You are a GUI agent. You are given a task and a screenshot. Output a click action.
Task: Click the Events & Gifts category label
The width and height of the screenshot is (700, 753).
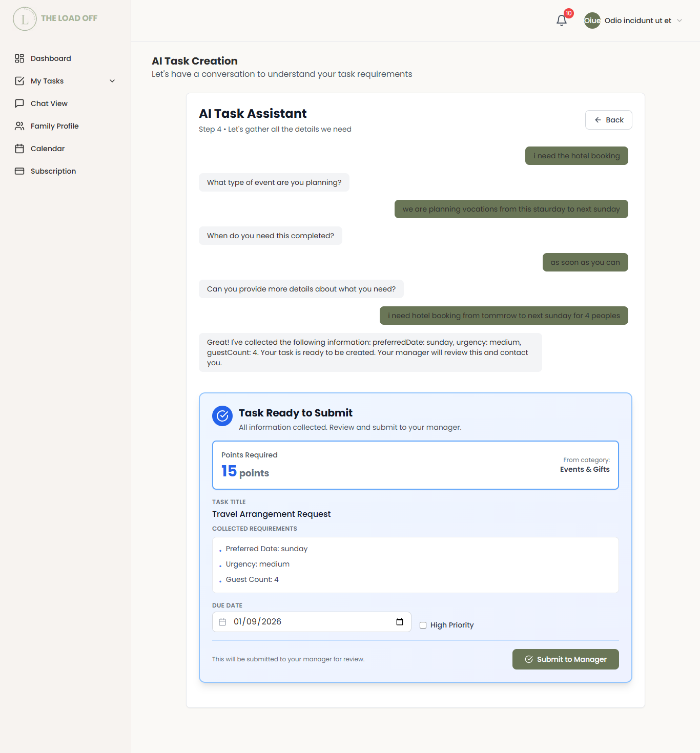(x=585, y=469)
